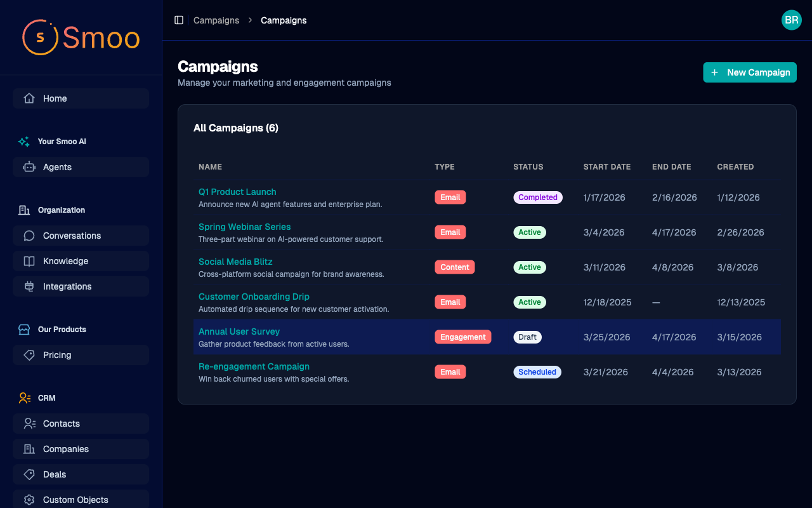Open the Q1 Product Launch campaign
The height and width of the screenshot is (508, 812).
click(237, 192)
